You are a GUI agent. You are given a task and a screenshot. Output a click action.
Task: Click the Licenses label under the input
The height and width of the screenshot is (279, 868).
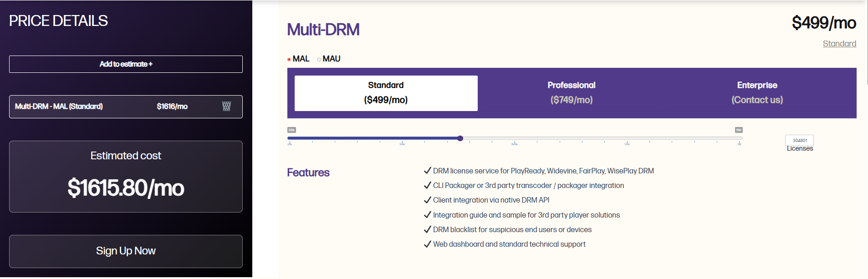tap(800, 148)
